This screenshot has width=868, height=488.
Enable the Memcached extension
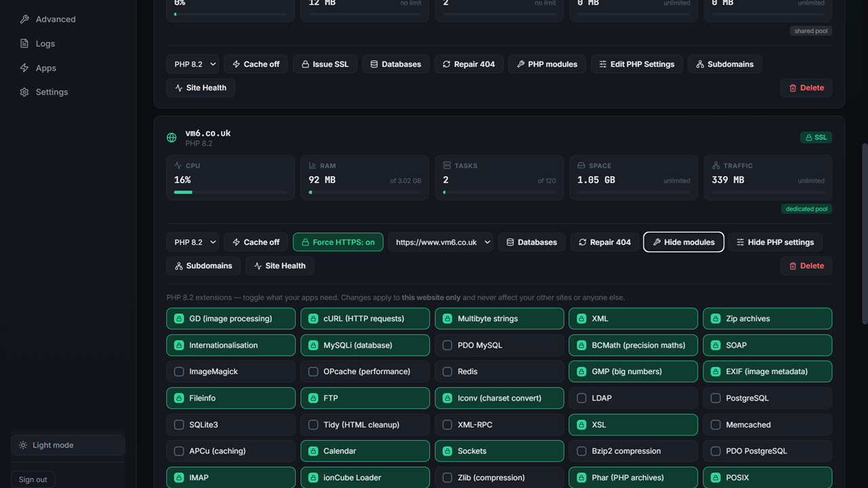[x=768, y=424]
